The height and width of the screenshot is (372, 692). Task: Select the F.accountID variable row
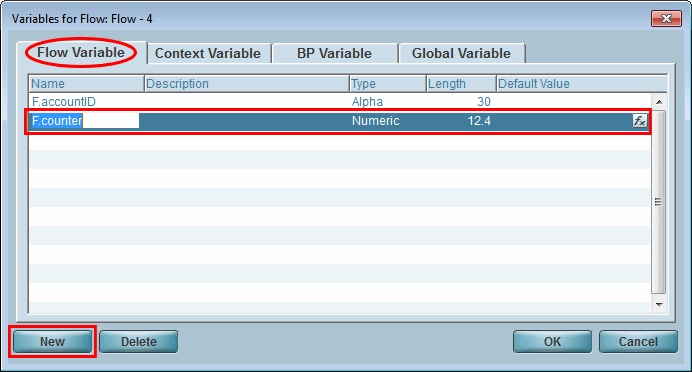click(340, 102)
